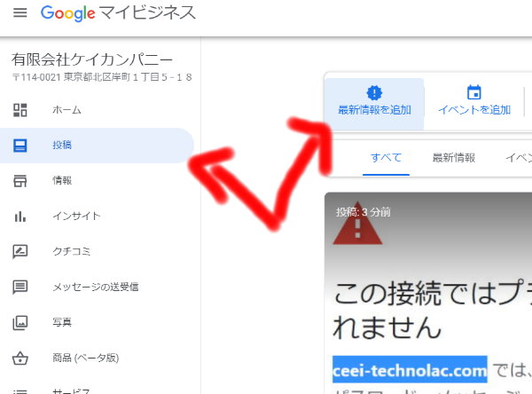The width and height of the screenshot is (532, 394).
Task: Click the ceei-technolac.com highlighted link
Action: [x=410, y=370]
